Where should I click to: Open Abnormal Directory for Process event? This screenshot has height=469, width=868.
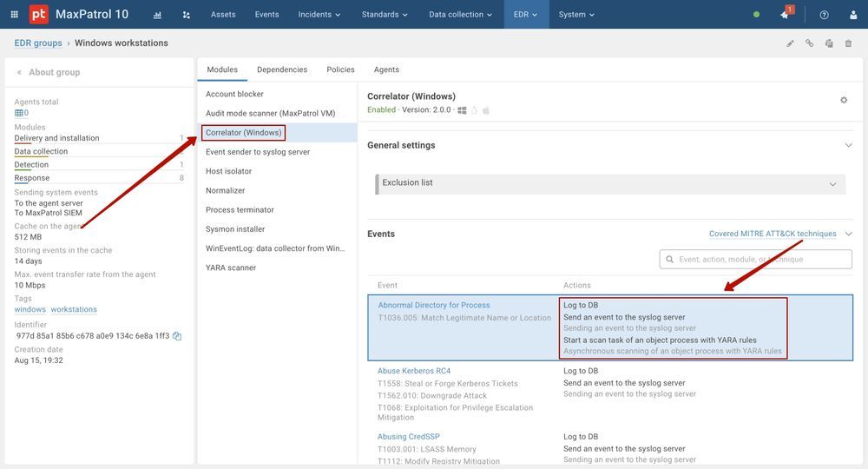tap(433, 305)
